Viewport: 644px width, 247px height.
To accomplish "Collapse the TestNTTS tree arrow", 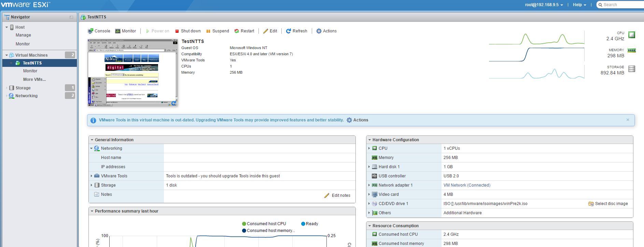I will pos(11,63).
